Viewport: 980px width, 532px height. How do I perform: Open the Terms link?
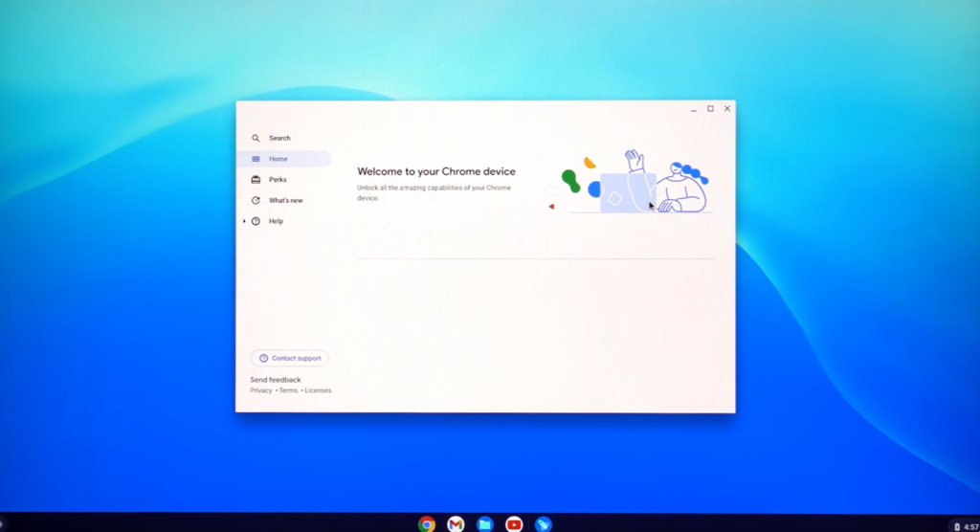pyautogui.click(x=288, y=390)
